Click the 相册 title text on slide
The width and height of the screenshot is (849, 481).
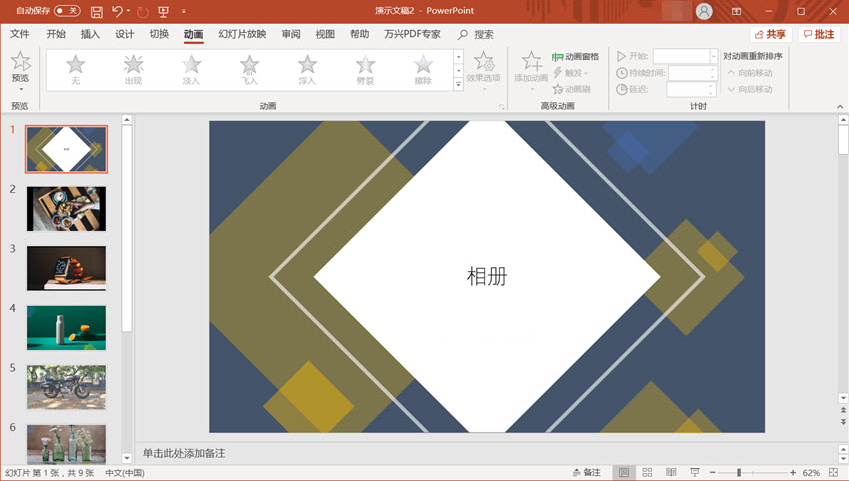coord(487,276)
